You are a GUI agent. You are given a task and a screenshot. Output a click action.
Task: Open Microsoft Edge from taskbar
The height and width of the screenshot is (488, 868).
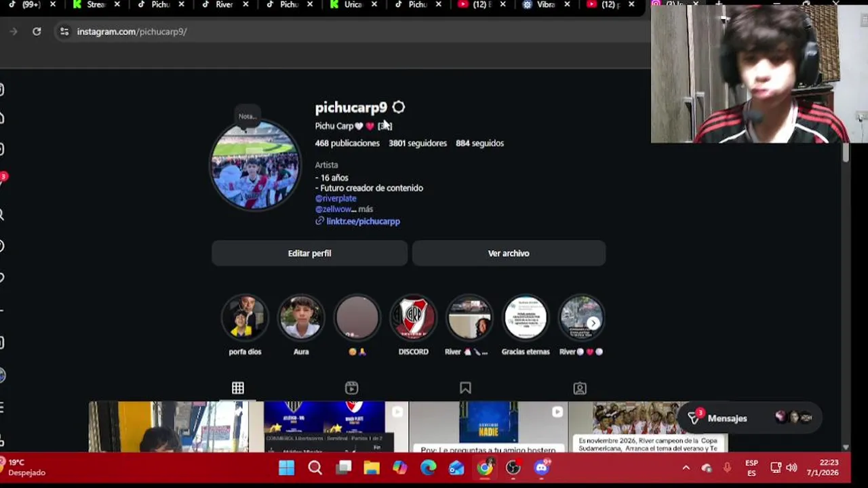[x=428, y=468]
